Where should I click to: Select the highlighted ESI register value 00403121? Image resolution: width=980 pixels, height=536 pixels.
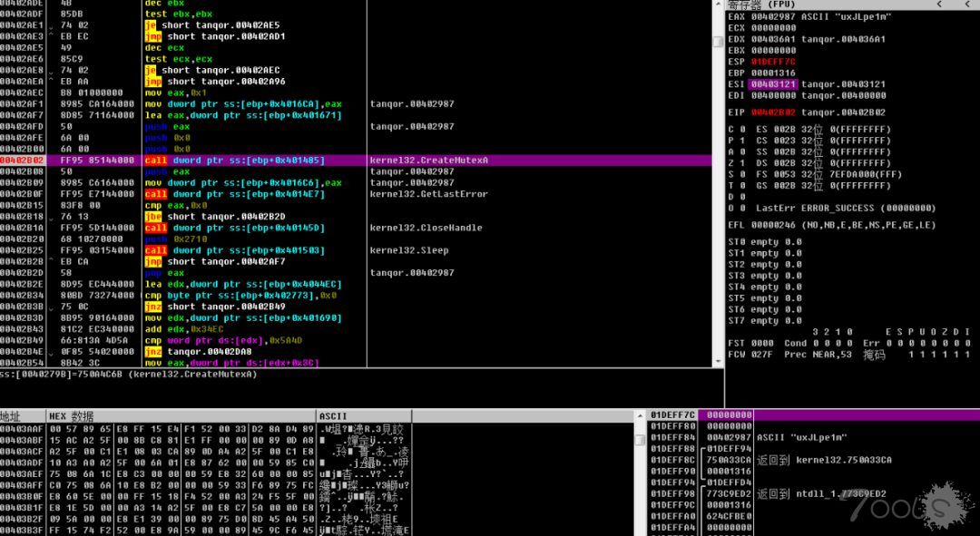(771, 84)
